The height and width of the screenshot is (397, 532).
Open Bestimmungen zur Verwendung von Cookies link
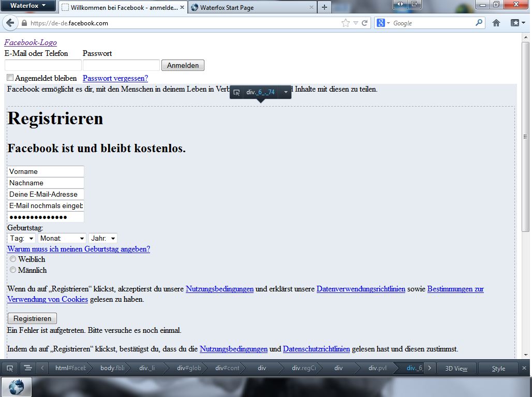[x=455, y=289]
